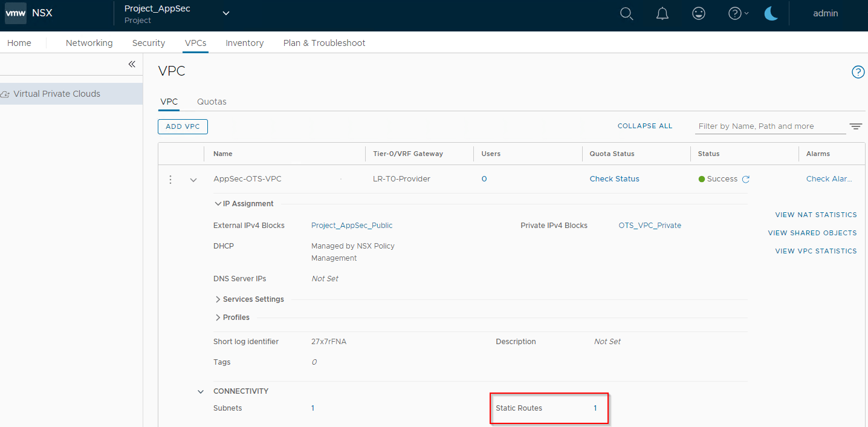Open VIEW NAT STATISTICS
868x427 pixels.
(x=816, y=215)
